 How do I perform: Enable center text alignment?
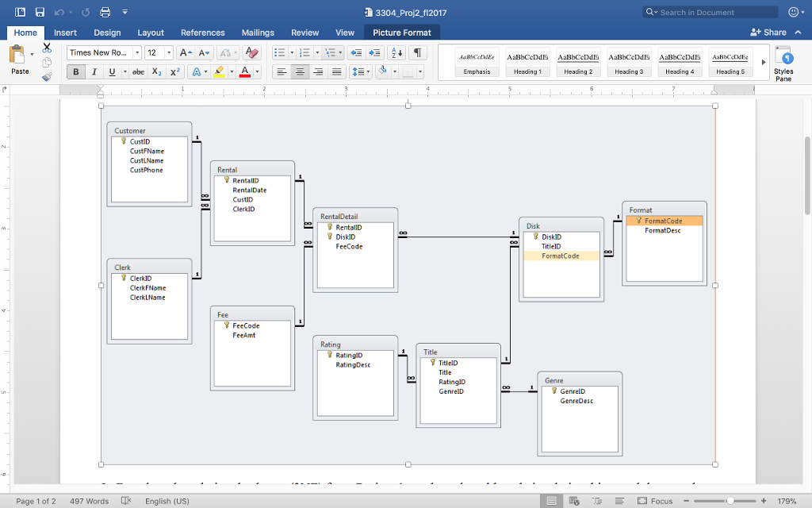(299, 71)
